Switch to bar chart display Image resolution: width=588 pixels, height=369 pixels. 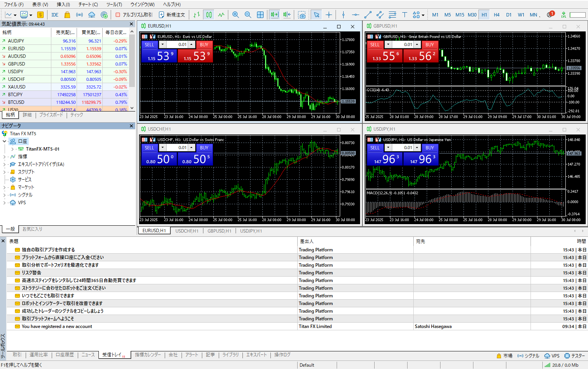coord(197,15)
